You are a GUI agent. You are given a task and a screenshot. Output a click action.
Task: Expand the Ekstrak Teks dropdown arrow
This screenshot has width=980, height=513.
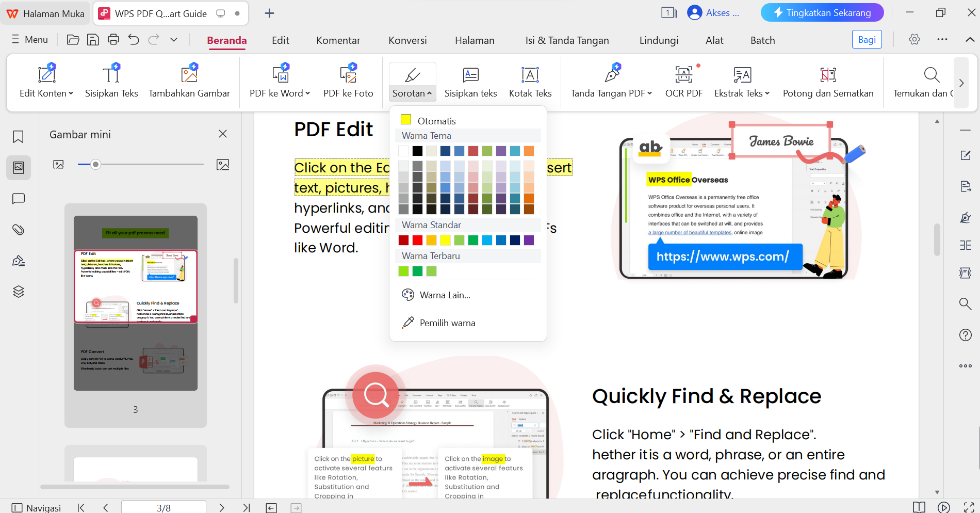[766, 93]
